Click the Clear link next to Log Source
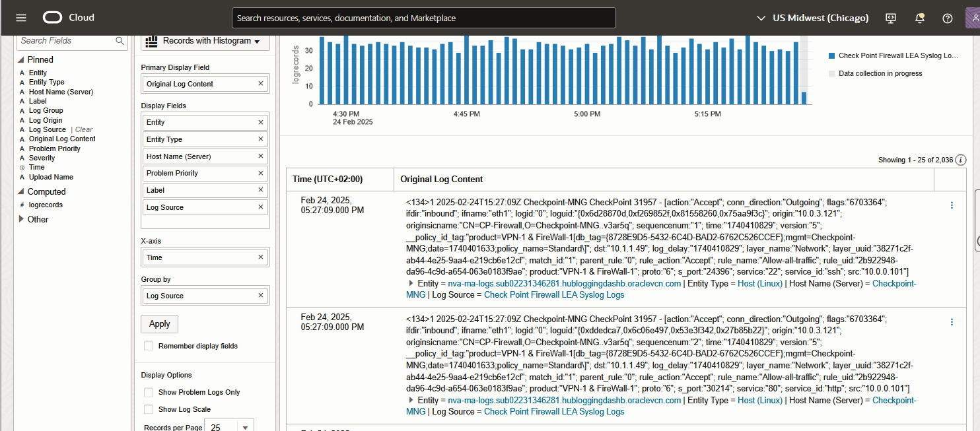Screen dimensions: 980x431 click(84, 129)
